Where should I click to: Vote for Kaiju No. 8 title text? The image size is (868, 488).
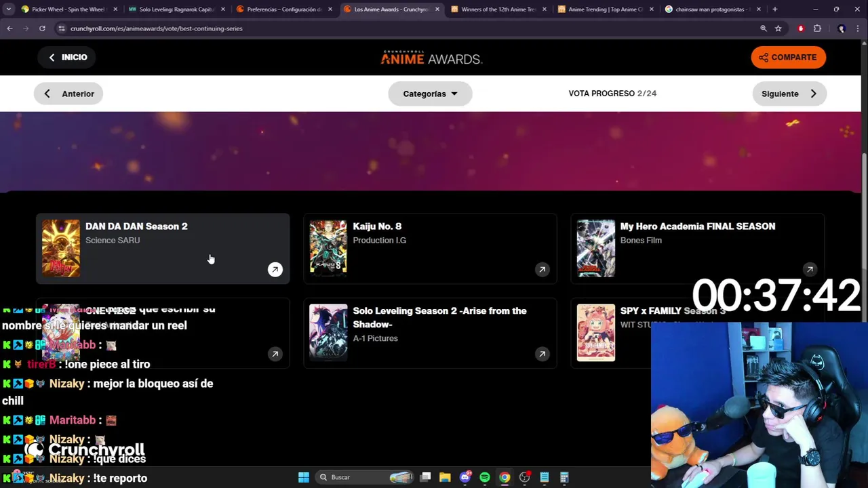coord(377,226)
